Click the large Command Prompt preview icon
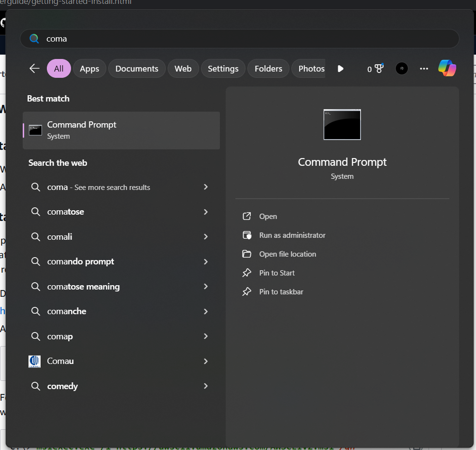Image resolution: width=476 pixels, height=450 pixels. point(342,125)
